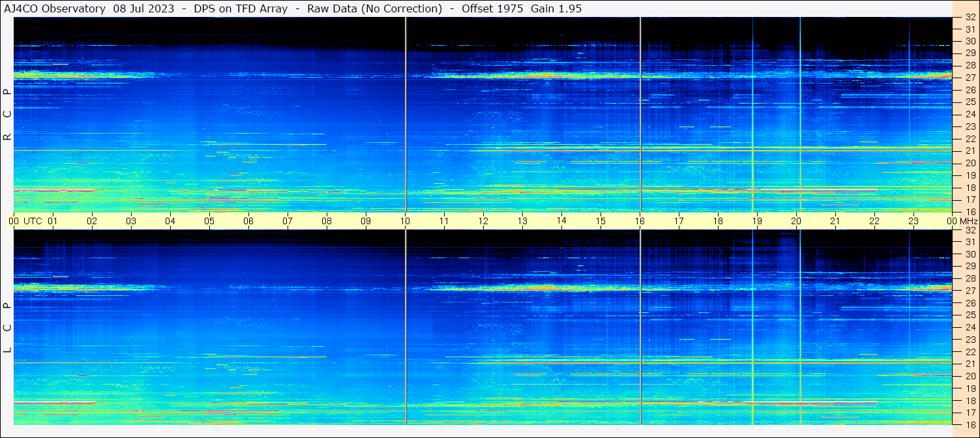This screenshot has width=980, height=438.
Task: Click the AJ4CO Observatory title text
Action: tap(56, 8)
